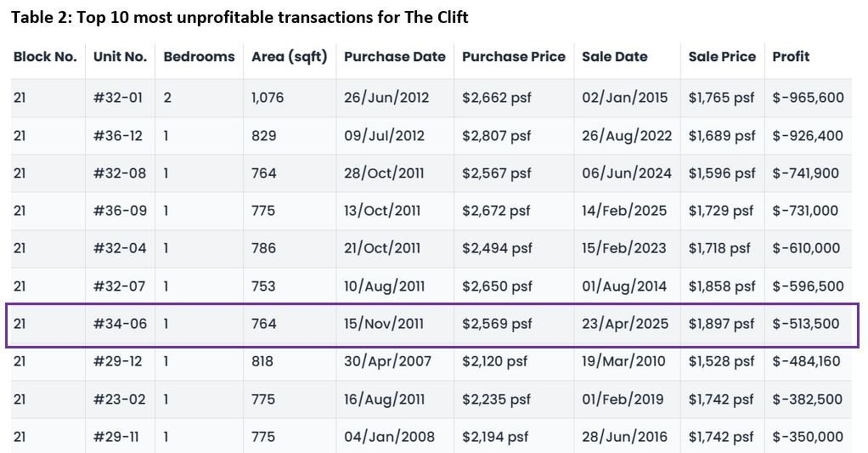868x453 pixels.
Task: Click the Area (sqft) column header
Action: 289,57
